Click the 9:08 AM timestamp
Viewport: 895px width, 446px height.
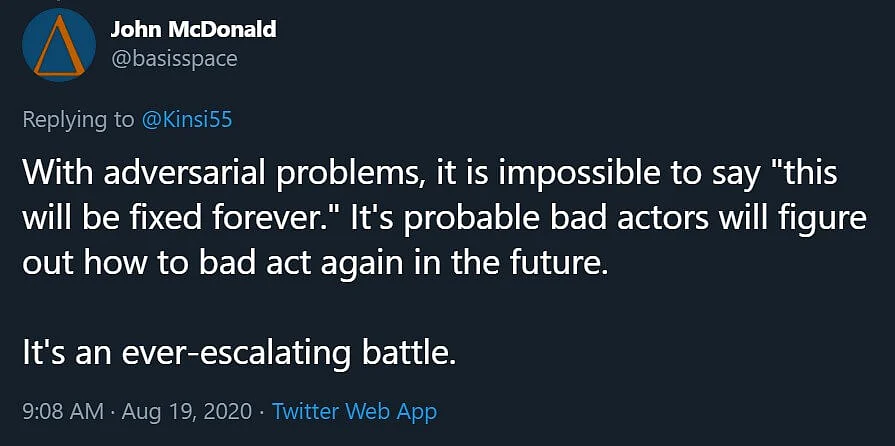click(63, 411)
